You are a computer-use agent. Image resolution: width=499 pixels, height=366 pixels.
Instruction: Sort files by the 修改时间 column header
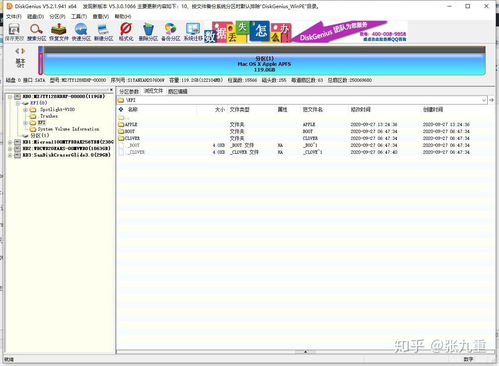click(x=360, y=109)
